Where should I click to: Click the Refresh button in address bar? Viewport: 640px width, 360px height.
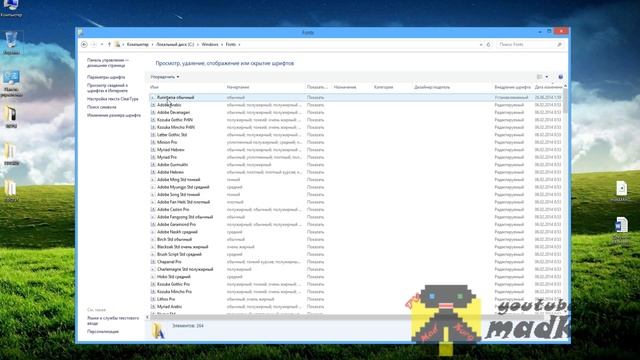[x=488, y=44]
